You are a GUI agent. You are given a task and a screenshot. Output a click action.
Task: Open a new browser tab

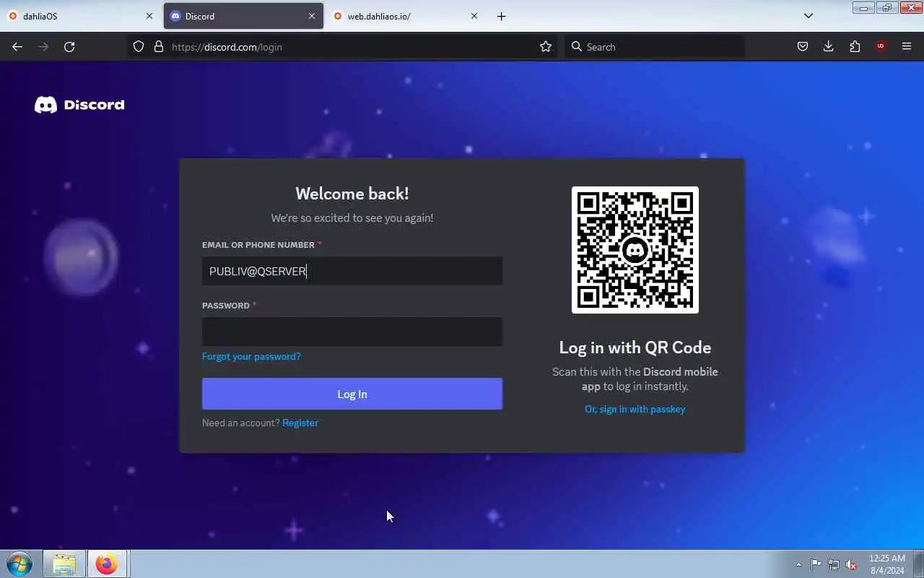(x=502, y=16)
